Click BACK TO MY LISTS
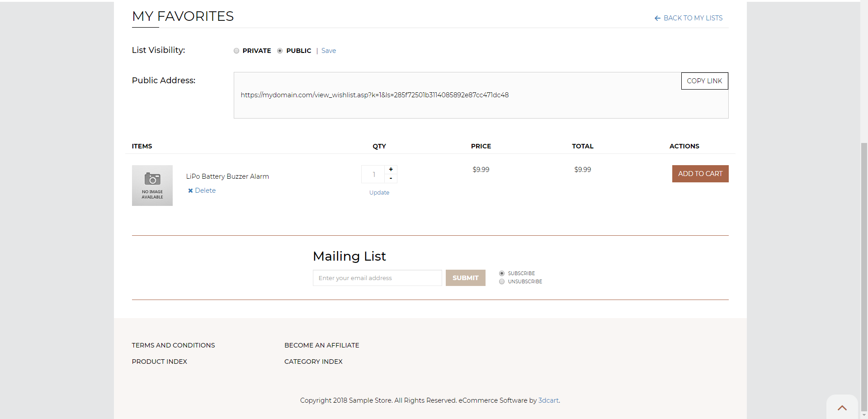868x419 pixels. [693, 18]
